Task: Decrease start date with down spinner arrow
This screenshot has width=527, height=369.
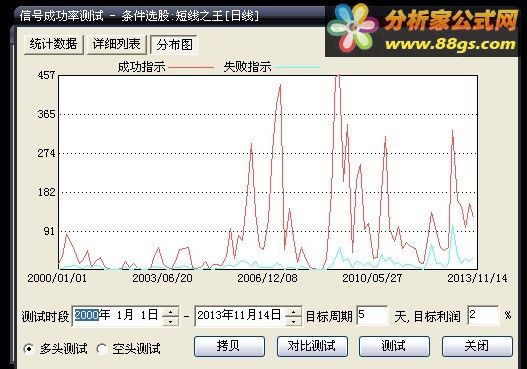Action: 171,321
